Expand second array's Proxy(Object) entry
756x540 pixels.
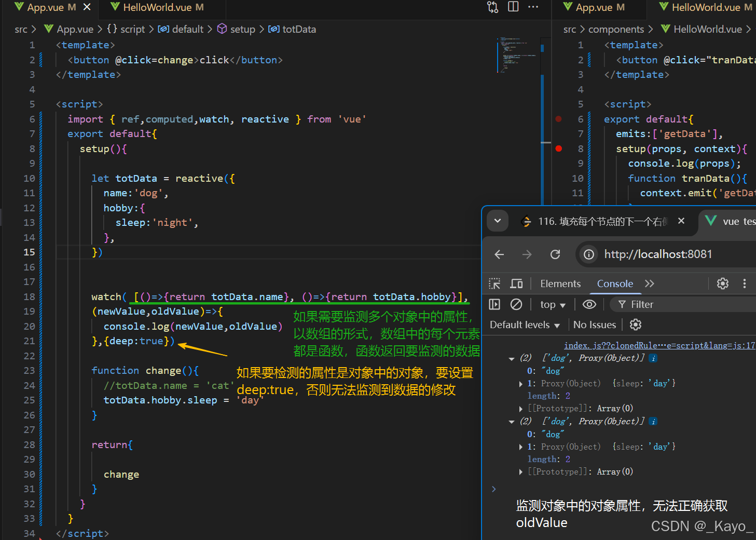(x=521, y=447)
